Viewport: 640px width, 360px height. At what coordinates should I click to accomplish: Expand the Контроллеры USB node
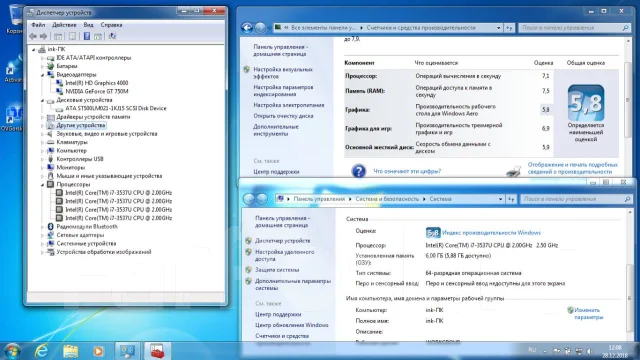click(42, 159)
